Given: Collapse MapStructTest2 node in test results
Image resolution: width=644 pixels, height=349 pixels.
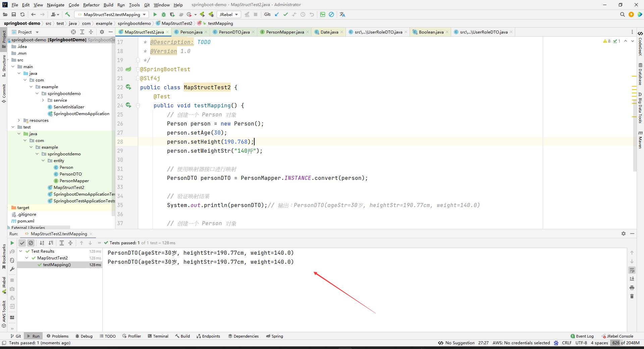Looking at the screenshot, I should pyautogui.click(x=27, y=258).
